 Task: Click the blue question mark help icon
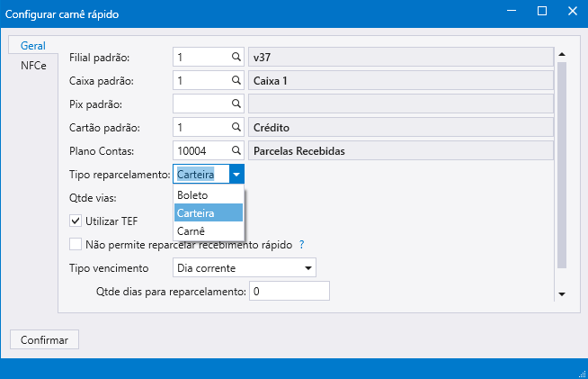click(x=302, y=244)
